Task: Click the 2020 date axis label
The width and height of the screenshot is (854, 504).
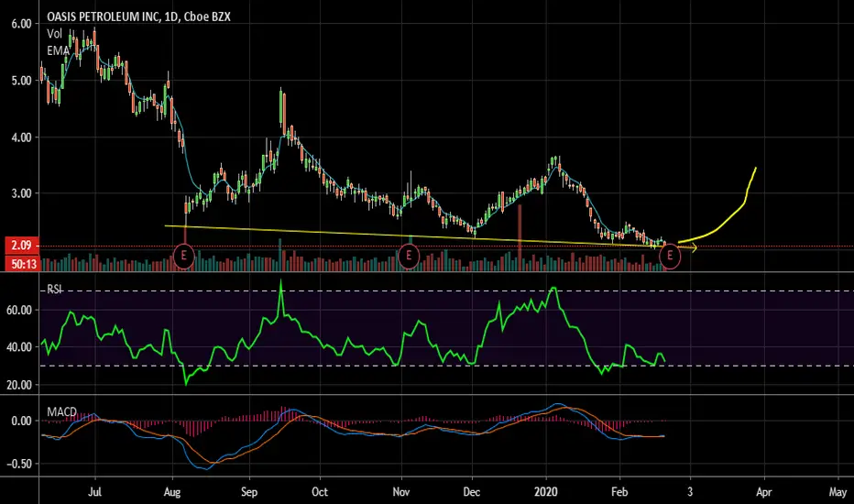Action: point(546,492)
